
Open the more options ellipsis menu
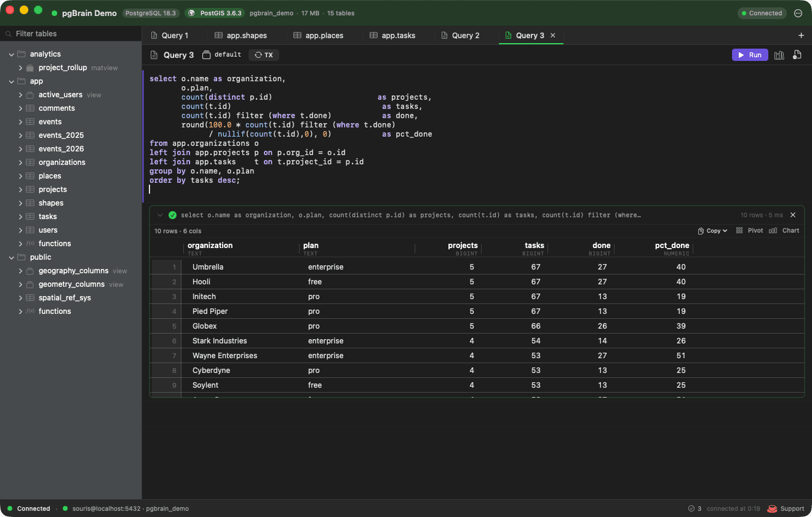[798, 13]
